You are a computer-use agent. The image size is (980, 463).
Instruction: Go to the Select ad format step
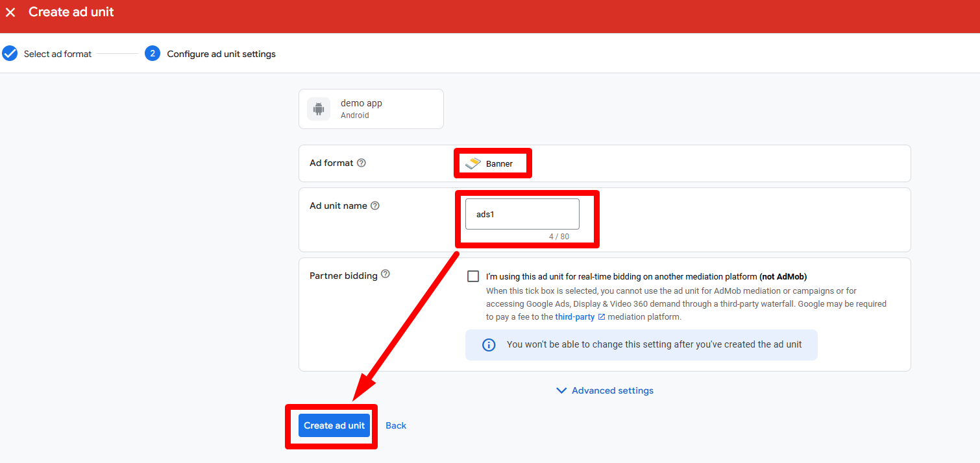(58, 54)
